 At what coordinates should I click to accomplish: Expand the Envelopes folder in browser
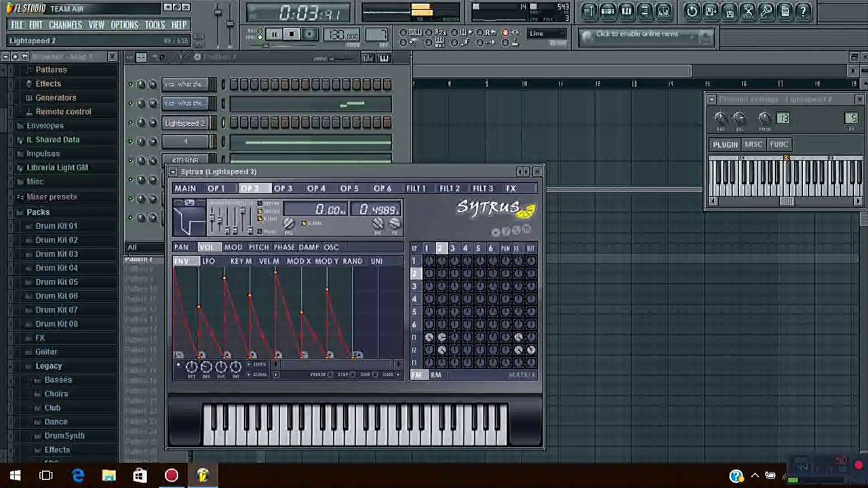[x=45, y=125]
